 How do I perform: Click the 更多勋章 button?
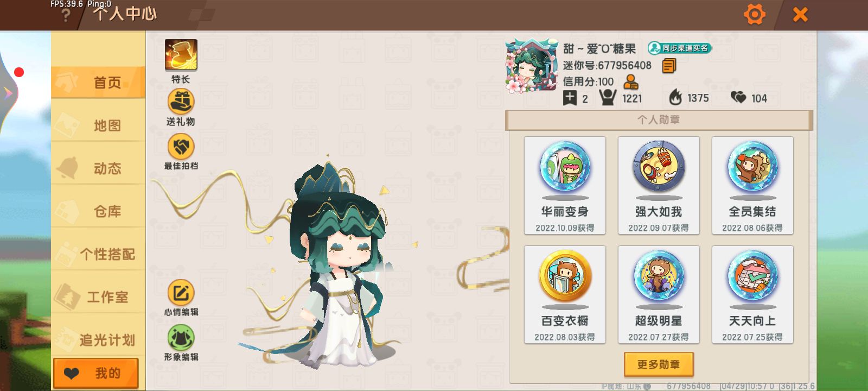(659, 364)
